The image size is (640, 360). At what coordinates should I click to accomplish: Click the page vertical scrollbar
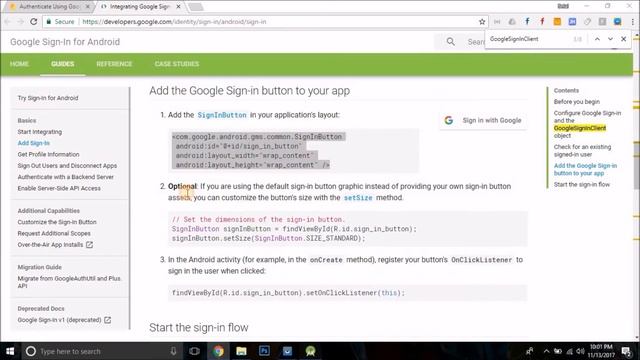point(636,164)
